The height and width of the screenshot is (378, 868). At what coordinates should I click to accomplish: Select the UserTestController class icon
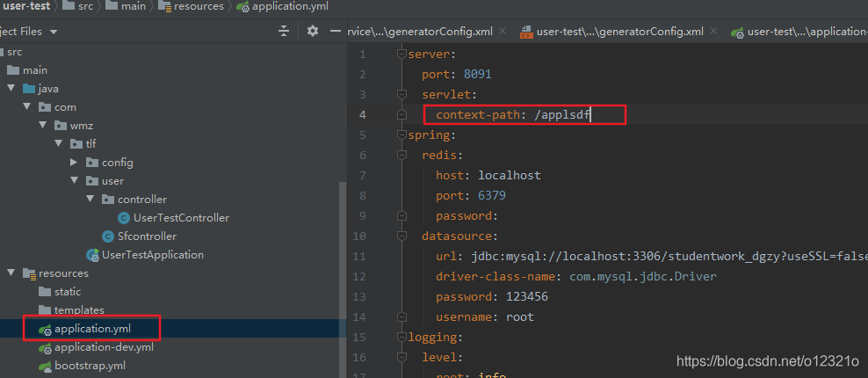pos(125,218)
